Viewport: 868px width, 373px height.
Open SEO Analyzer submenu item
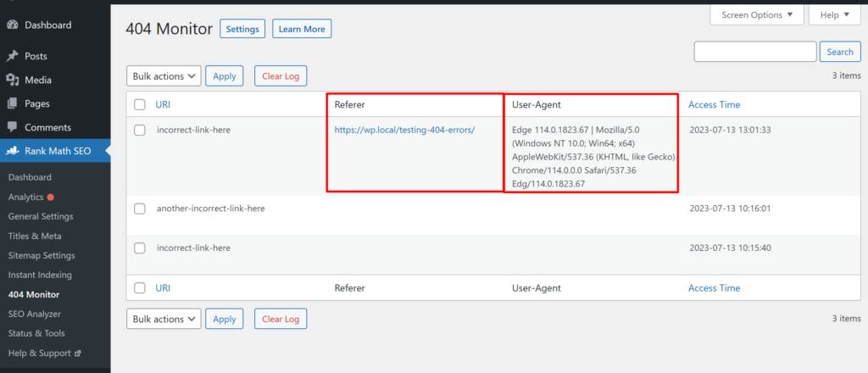pyautogui.click(x=34, y=314)
